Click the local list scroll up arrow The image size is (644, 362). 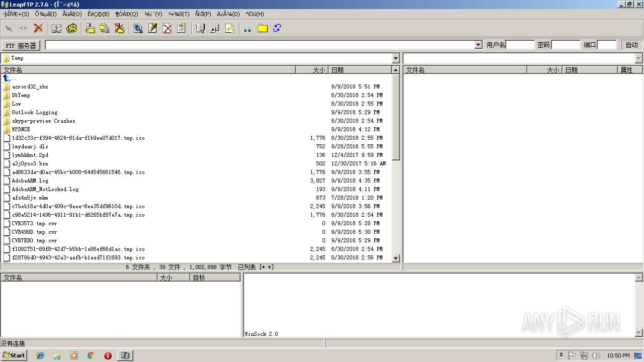395,70
